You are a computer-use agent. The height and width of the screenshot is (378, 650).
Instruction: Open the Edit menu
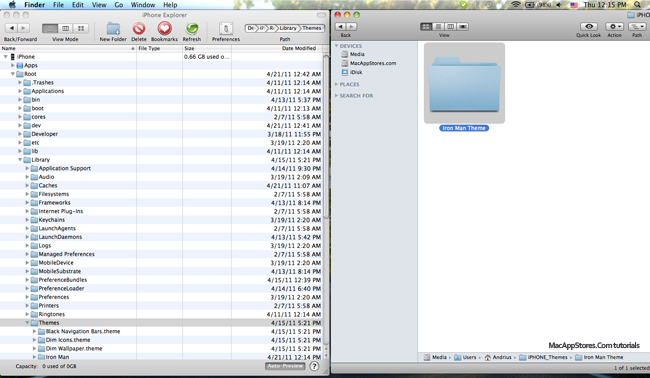click(x=78, y=5)
